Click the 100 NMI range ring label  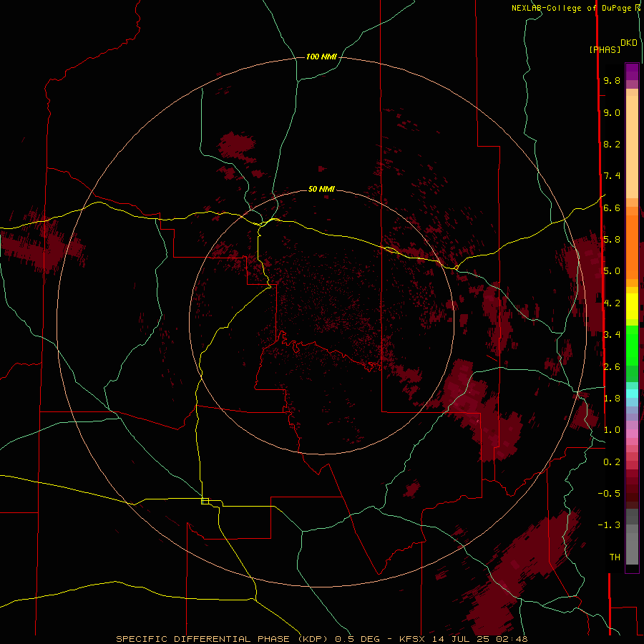point(321,57)
